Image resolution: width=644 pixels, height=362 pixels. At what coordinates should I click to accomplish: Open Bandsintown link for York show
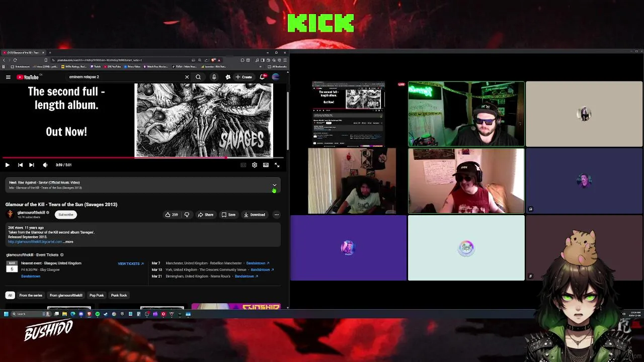point(262,269)
